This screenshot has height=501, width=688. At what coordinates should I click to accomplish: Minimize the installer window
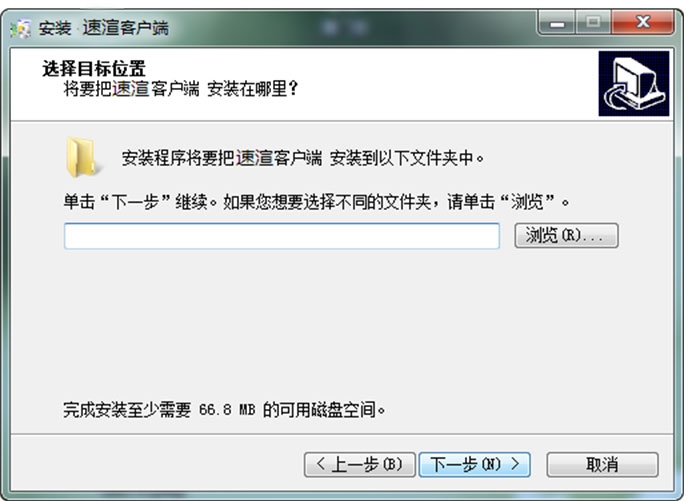[x=557, y=23]
